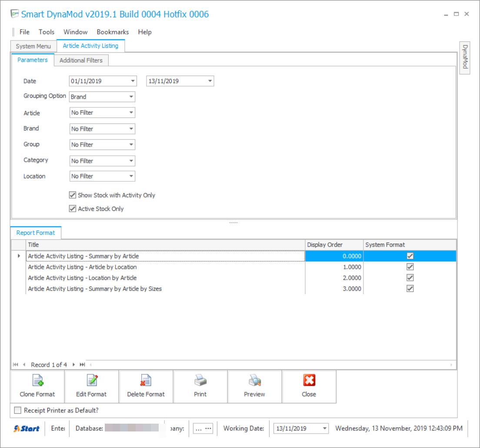Screen dimensions: 480x448
Task: Click the row indicator arrow of first format row
Action: (19, 256)
